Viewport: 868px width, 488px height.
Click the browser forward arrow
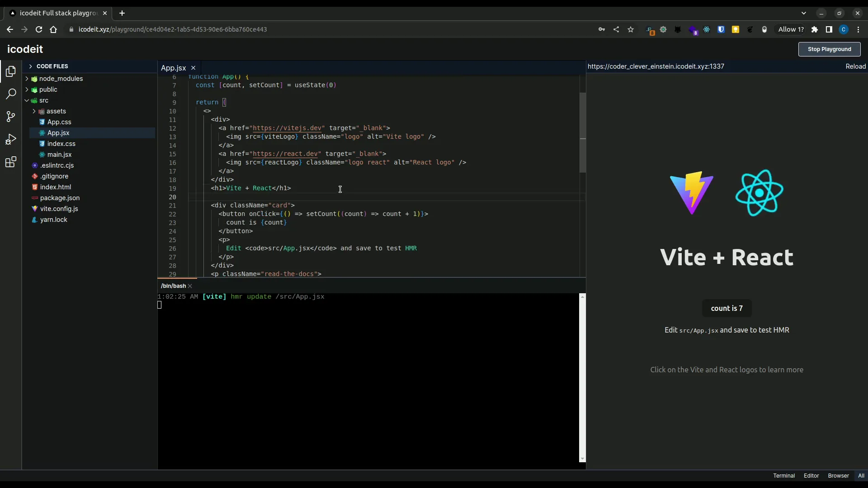[24, 29]
